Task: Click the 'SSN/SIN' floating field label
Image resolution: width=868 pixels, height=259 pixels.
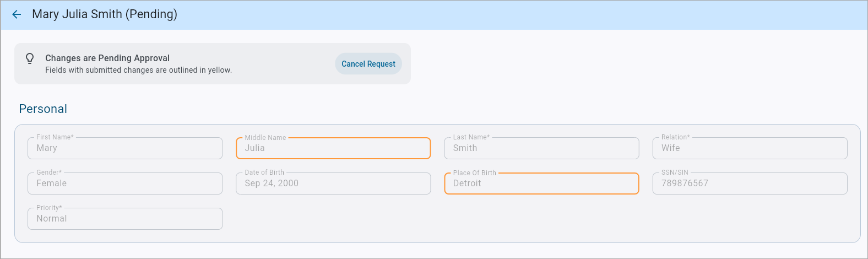Action: click(675, 172)
